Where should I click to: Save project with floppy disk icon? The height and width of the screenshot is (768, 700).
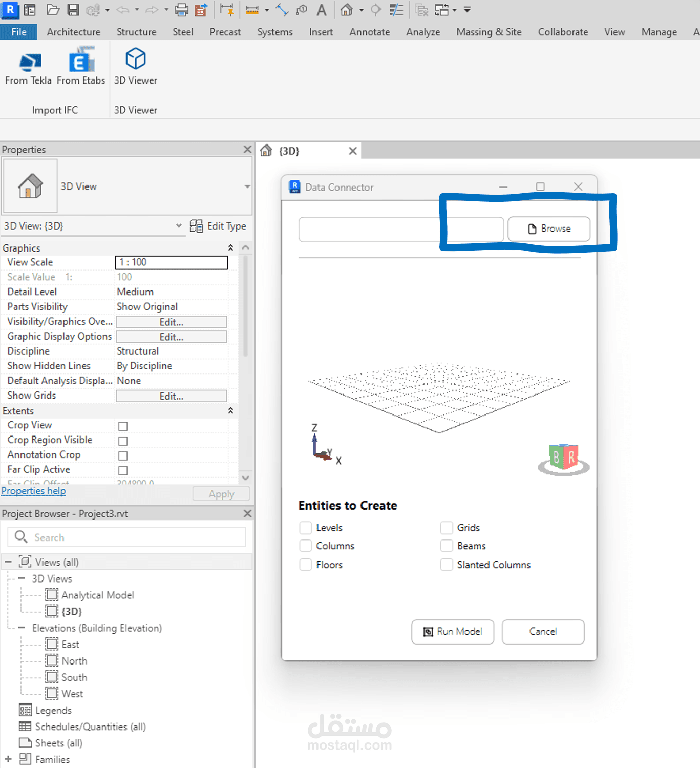click(x=73, y=9)
